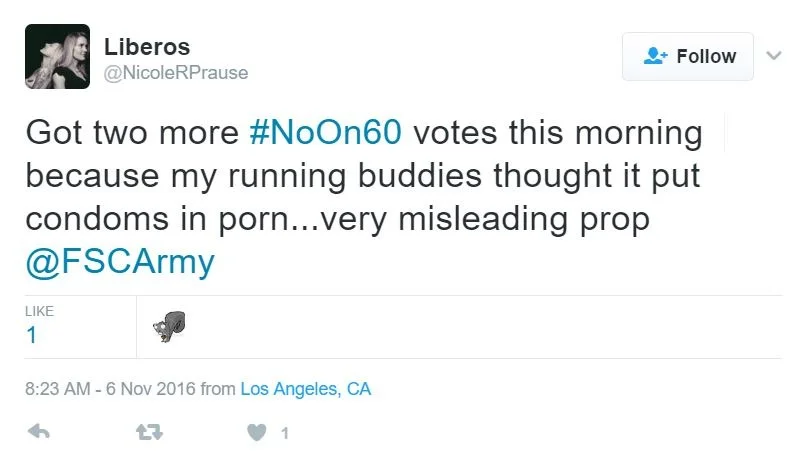Like the tweet with the heart icon

click(x=257, y=432)
